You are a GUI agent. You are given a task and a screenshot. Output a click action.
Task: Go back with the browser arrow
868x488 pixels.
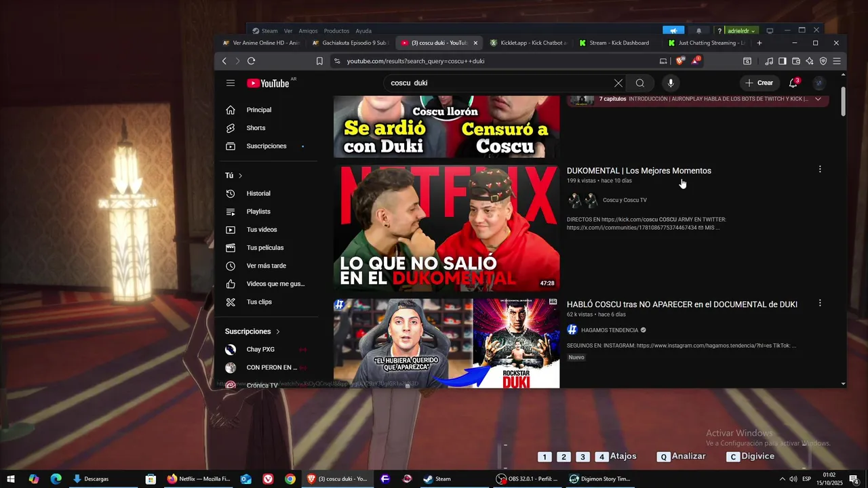point(224,61)
